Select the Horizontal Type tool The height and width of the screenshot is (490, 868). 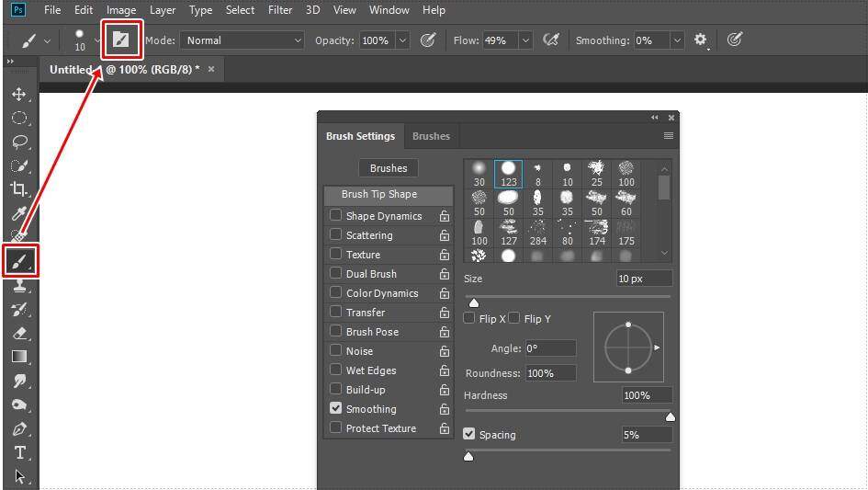click(x=19, y=452)
